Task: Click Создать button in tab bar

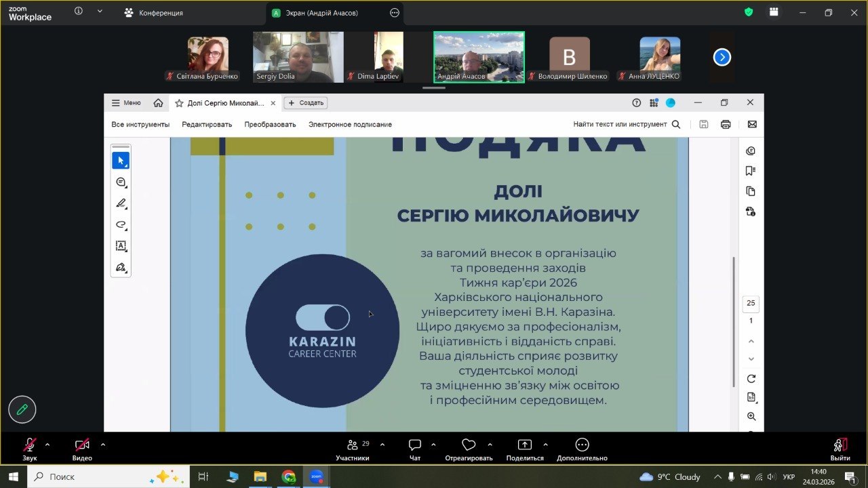Action: coord(306,103)
